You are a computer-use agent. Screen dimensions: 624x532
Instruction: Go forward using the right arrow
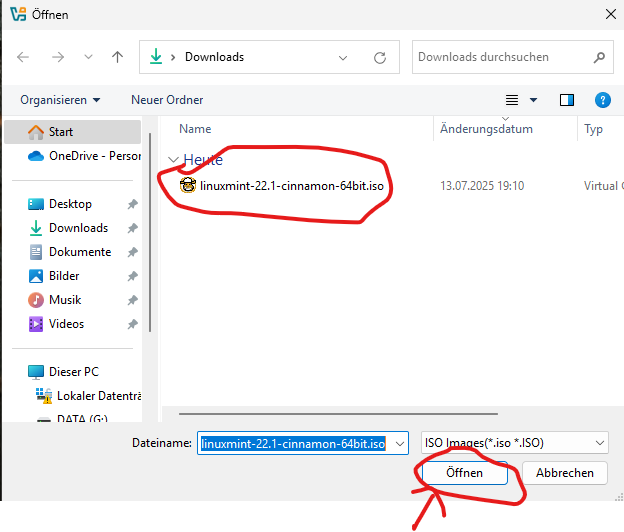(58, 57)
